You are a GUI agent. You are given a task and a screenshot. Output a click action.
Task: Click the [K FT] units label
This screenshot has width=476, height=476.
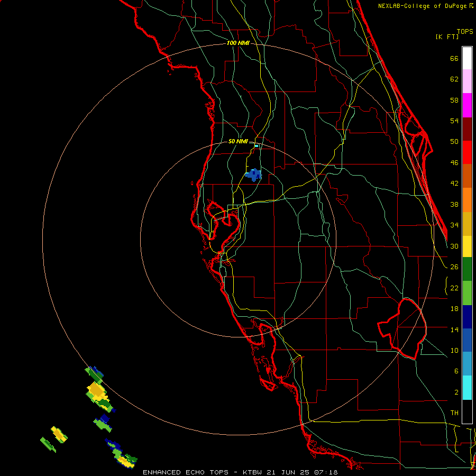[x=447, y=36]
